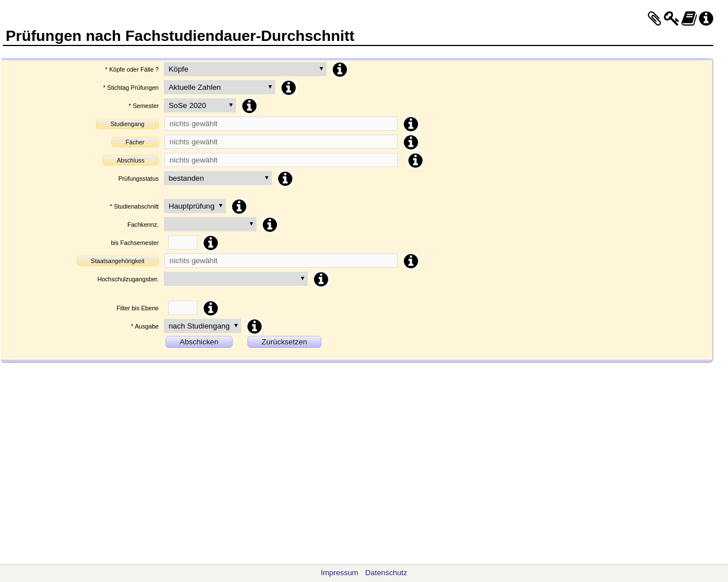
Task: Open the Semester dropdown showing SoSe 2020
Action: point(200,105)
